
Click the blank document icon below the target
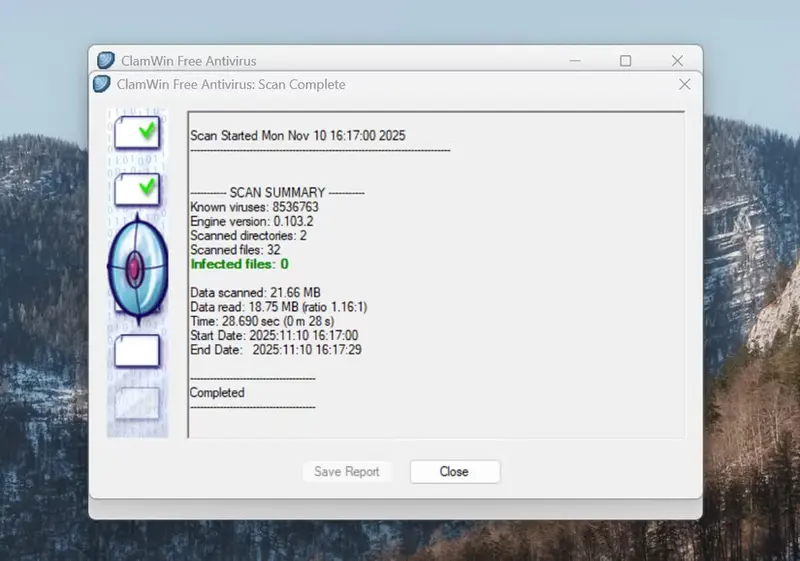coord(137,350)
